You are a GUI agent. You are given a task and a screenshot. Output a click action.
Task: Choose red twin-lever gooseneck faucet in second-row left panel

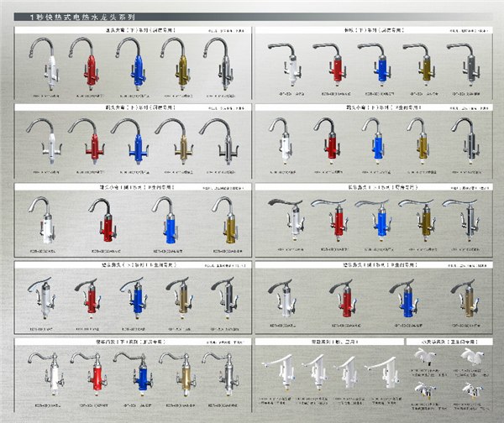87,141
